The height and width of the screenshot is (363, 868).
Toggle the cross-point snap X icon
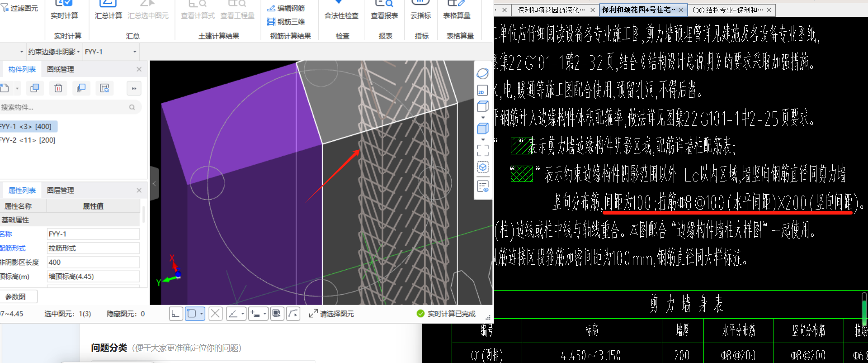click(216, 314)
